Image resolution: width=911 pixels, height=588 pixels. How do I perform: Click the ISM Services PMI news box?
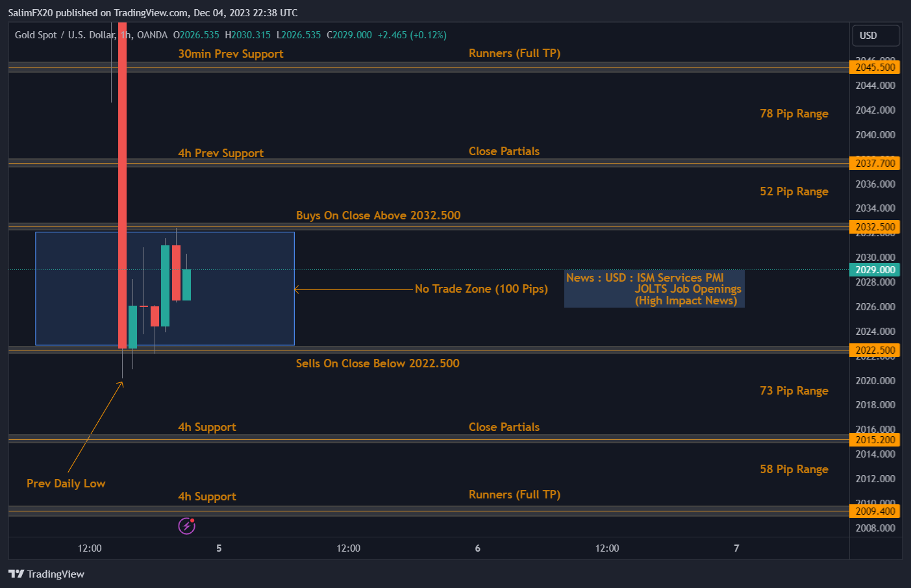coord(654,289)
